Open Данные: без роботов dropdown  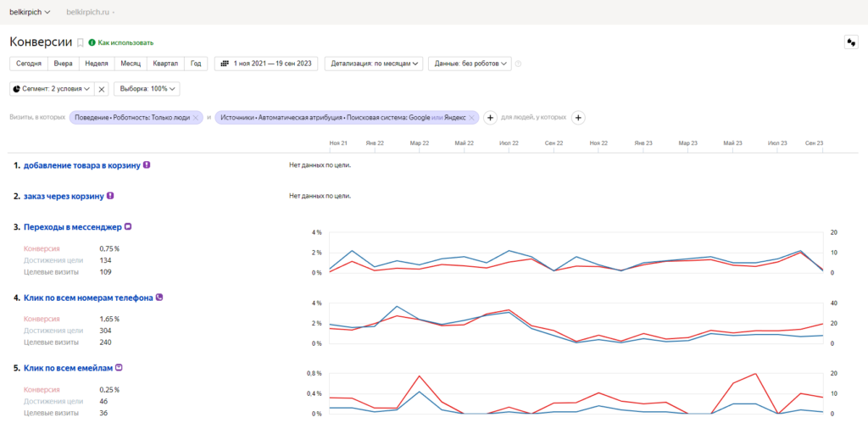pyautogui.click(x=470, y=64)
